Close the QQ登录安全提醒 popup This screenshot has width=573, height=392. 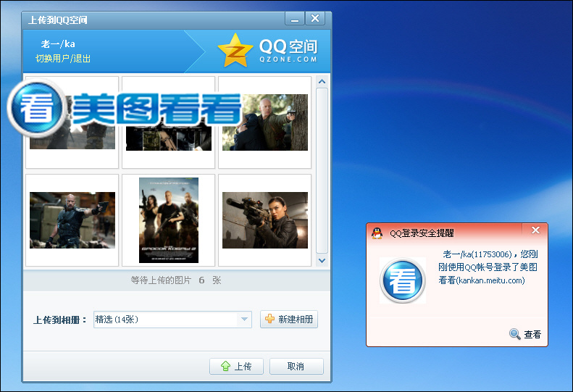[x=535, y=230]
